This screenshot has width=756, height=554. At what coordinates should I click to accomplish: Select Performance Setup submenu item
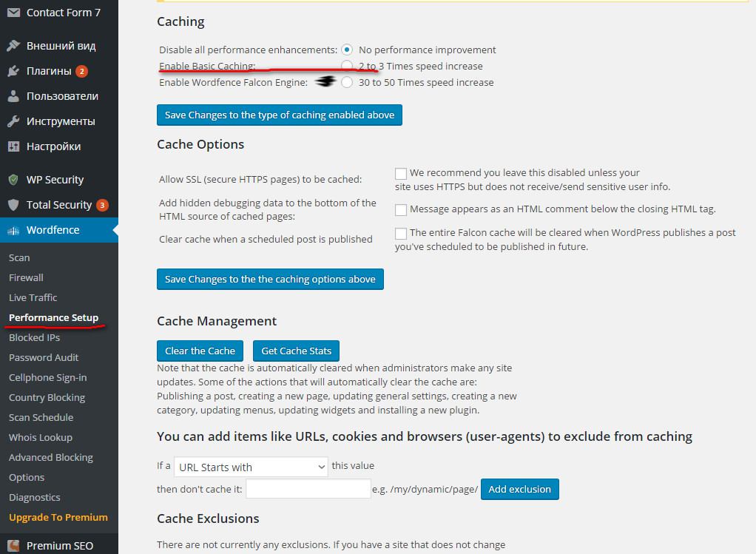tap(53, 318)
